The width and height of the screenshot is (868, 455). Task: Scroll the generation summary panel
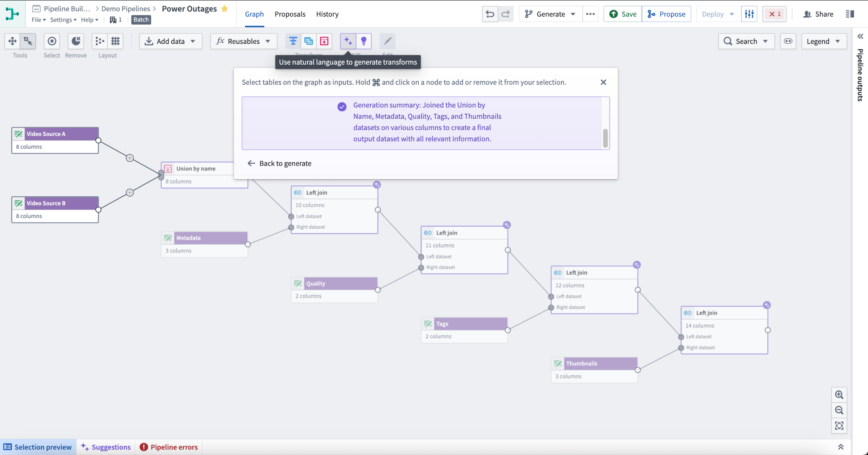pyautogui.click(x=606, y=138)
